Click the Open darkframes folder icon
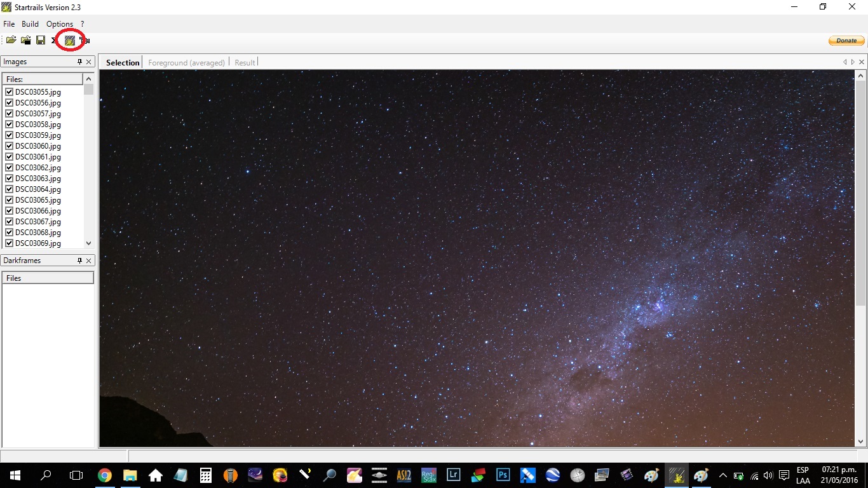Image resolution: width=868 pixels, height=488 pixels. coord(25,41)
